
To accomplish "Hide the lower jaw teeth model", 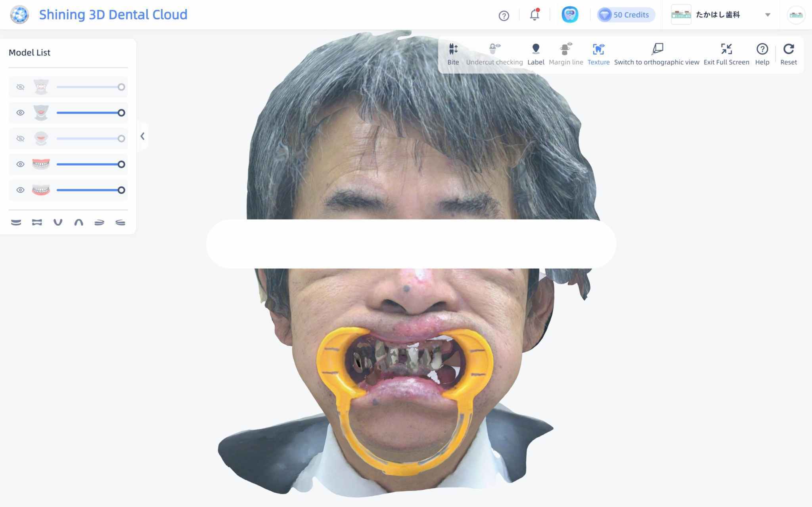I will (x=20, y=190).
